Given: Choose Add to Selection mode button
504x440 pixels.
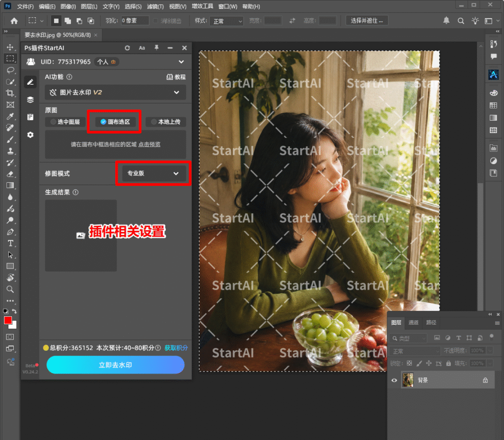Looking at the screenshot, I should (x=68, y=21).
